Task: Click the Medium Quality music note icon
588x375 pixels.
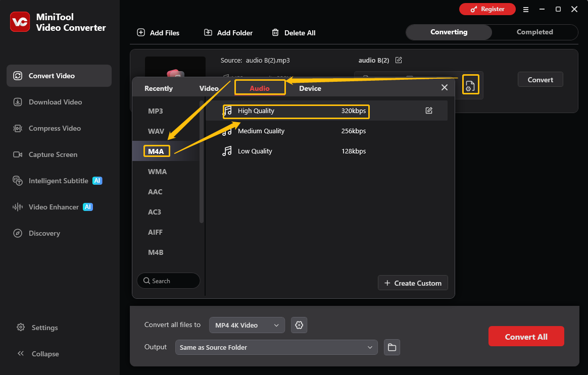Action: [x=227, y=131]
